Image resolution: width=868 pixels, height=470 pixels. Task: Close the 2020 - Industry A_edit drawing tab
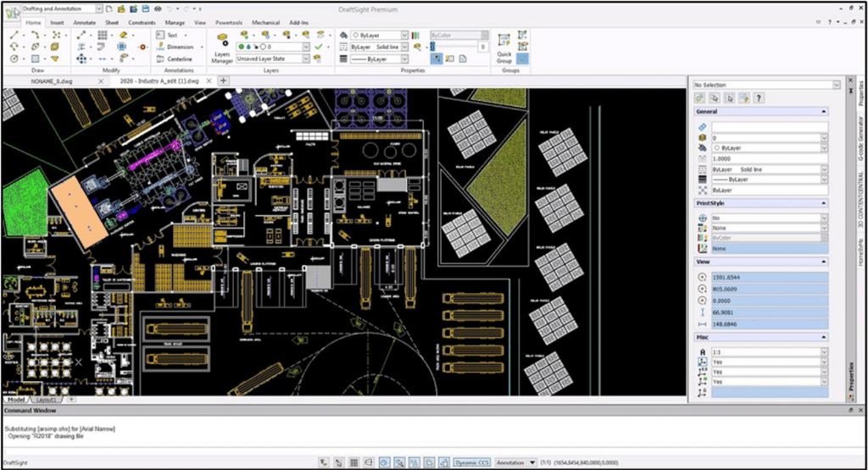[209, 80]
